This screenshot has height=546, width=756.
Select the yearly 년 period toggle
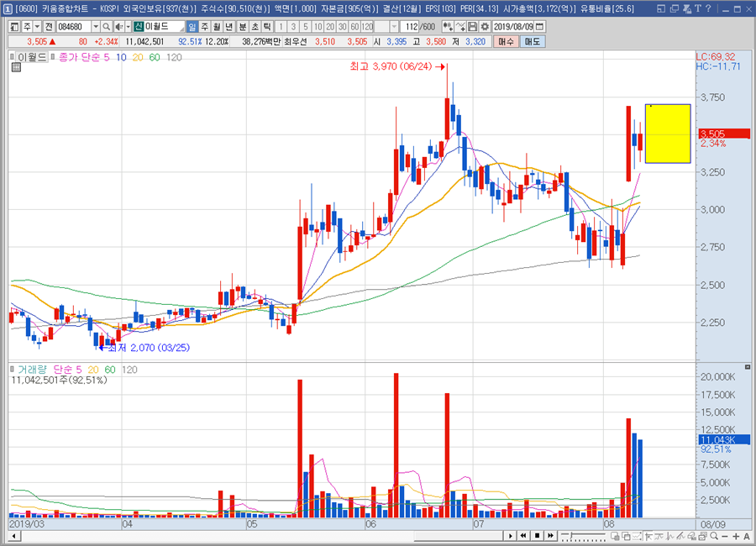pyautogui.click(x=229, y=27)
